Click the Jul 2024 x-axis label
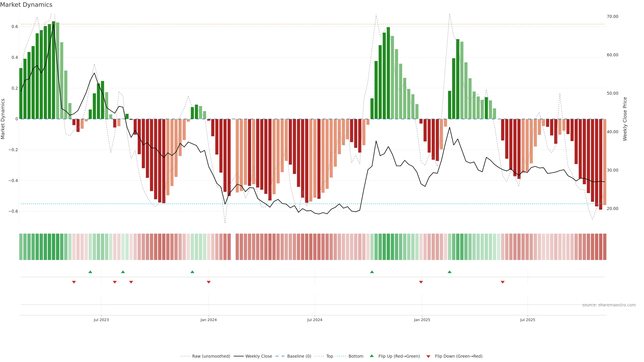644x362 pixels. click(314, 320)
